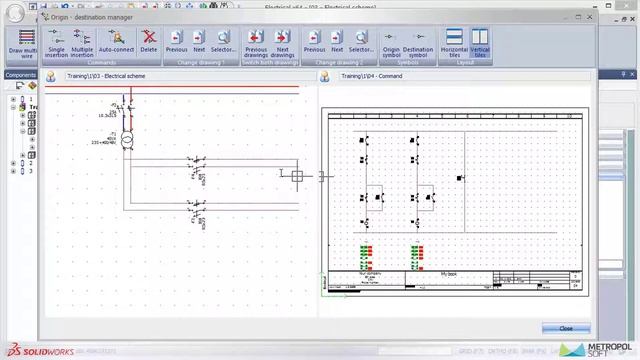The image size is (640, 360).
Task: Click user icon beside 04 - Command path
Action: coord(325,76)
